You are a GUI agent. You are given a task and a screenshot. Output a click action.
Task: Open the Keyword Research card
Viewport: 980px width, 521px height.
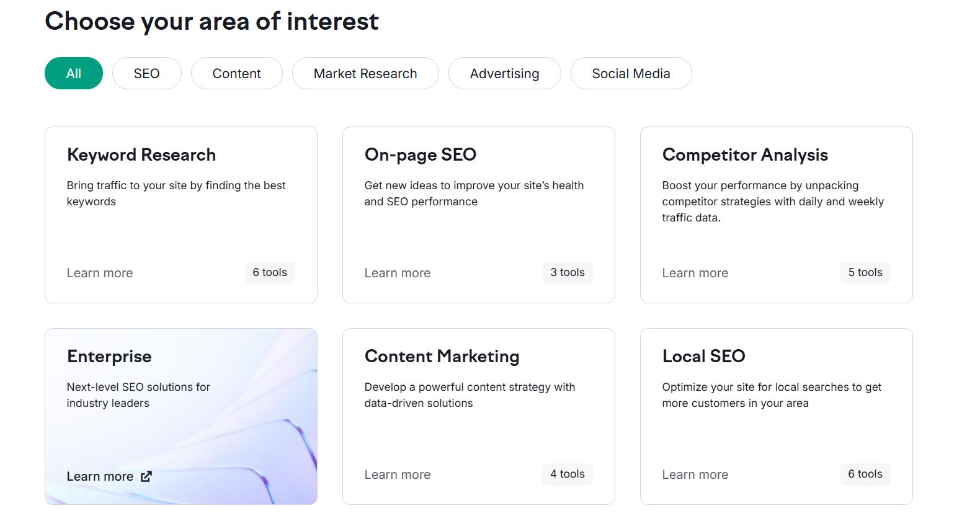click(x=180, y=214)
